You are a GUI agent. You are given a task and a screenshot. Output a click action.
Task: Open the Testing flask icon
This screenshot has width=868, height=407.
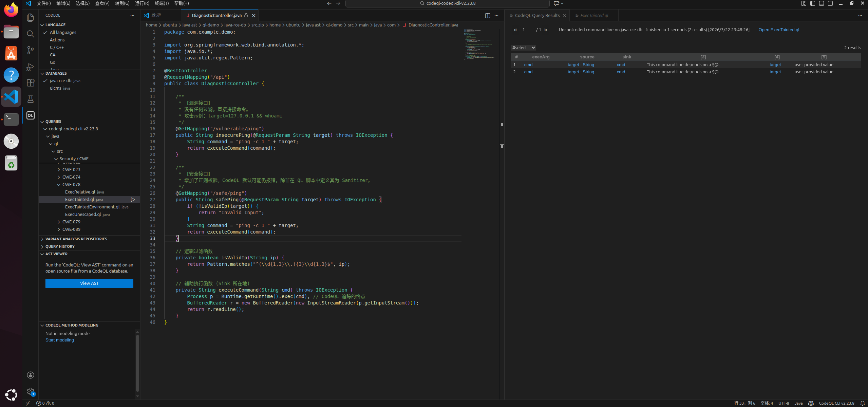31,99
